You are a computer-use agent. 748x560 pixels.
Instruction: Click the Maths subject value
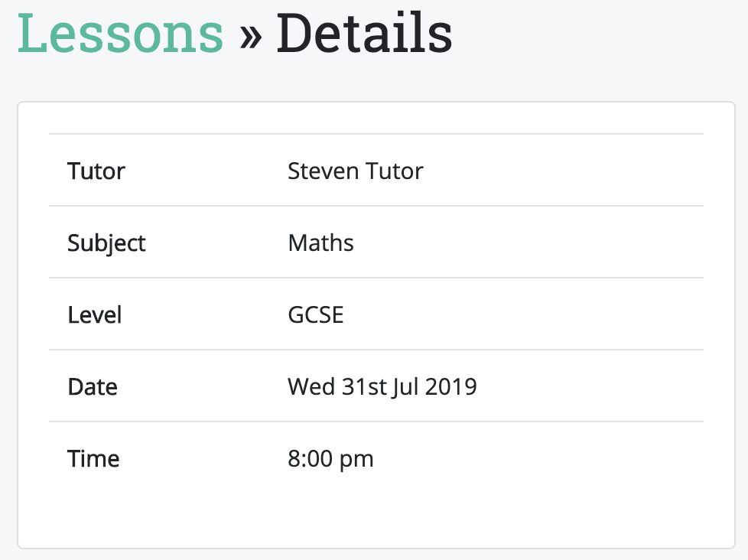tap(320, 243)
